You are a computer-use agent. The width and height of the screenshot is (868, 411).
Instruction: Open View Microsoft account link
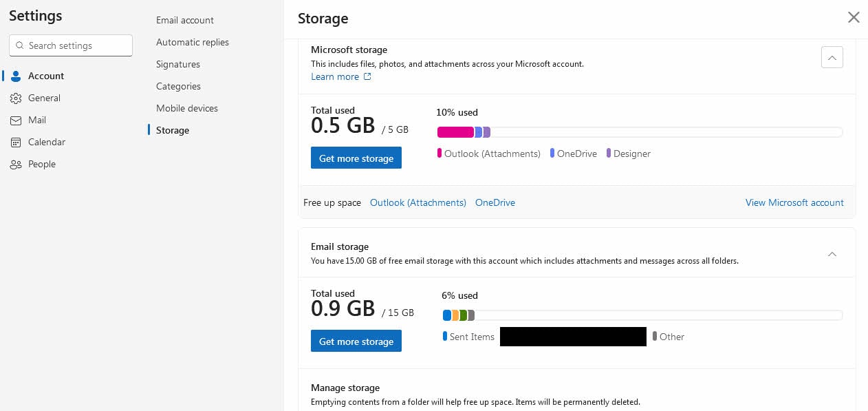click(x=794, y=202)
